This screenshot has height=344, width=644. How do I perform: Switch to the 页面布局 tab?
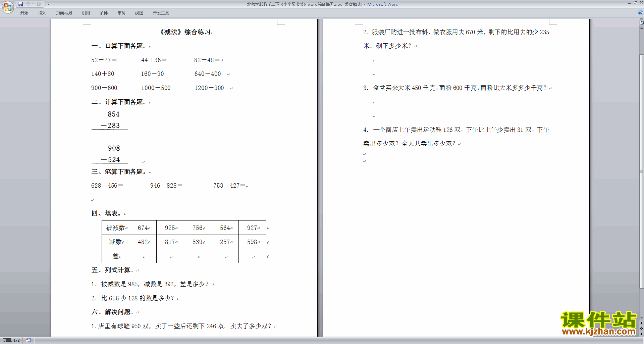click(64, 13)
